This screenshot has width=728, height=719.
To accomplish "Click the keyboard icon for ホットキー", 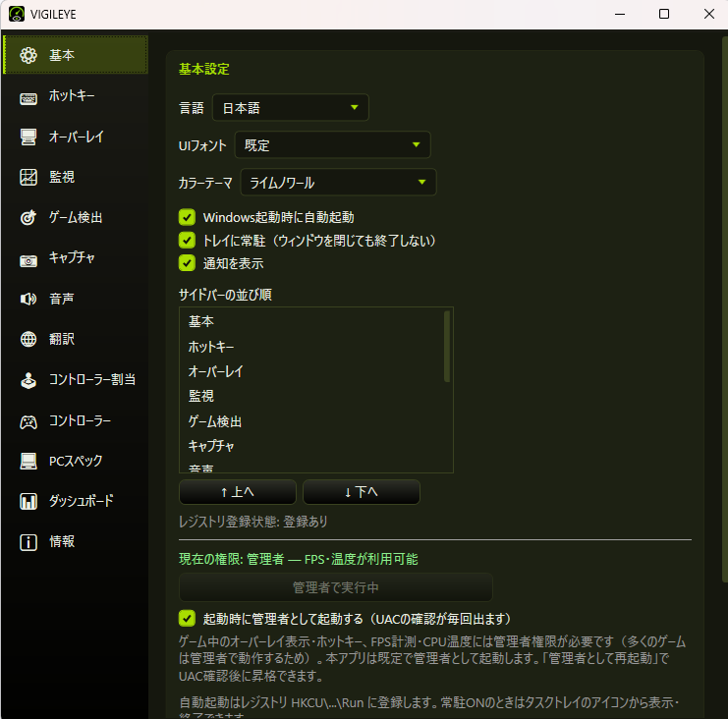I will click(28, 98).
